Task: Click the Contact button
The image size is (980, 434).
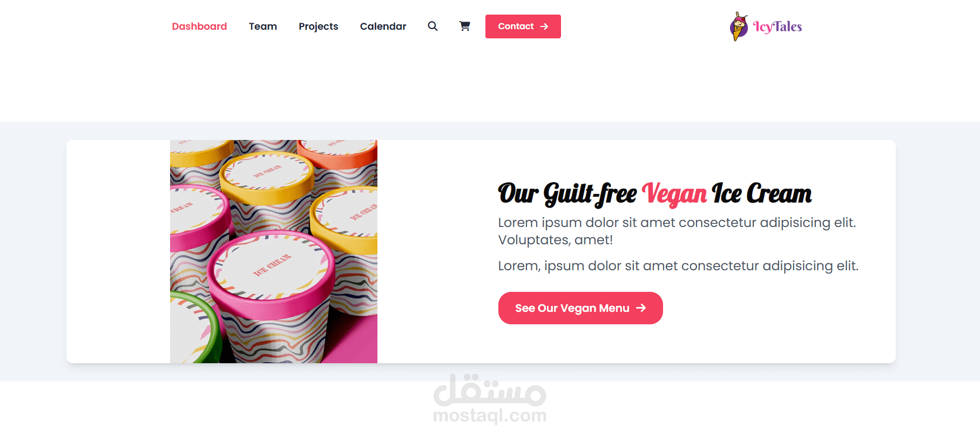Action: pos(523,26)
